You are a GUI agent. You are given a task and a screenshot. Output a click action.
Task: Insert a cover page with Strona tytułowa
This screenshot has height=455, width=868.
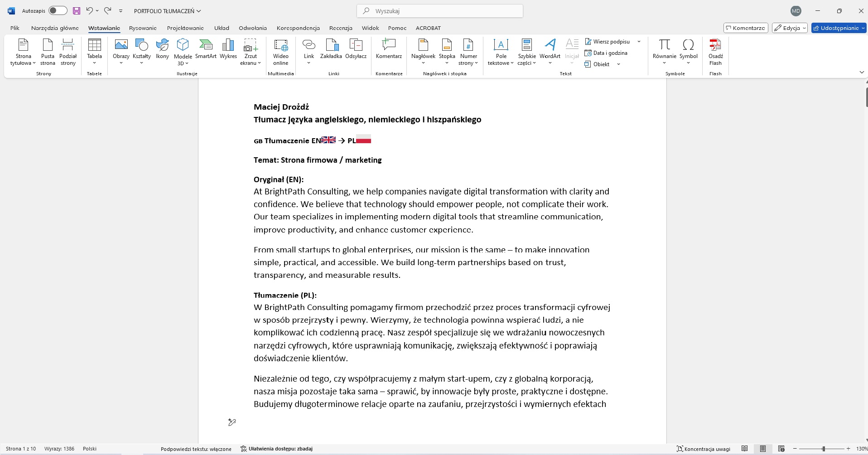click(x=23, y=52)
